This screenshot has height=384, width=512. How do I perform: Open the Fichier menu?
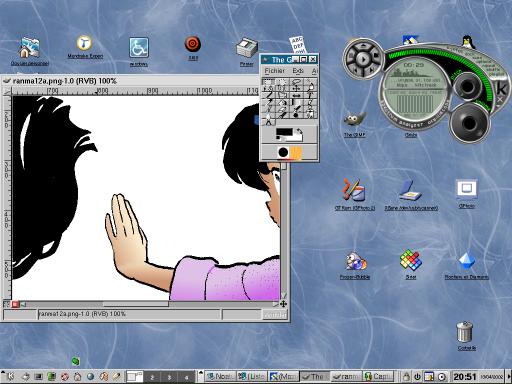click(x=275, y=71)
